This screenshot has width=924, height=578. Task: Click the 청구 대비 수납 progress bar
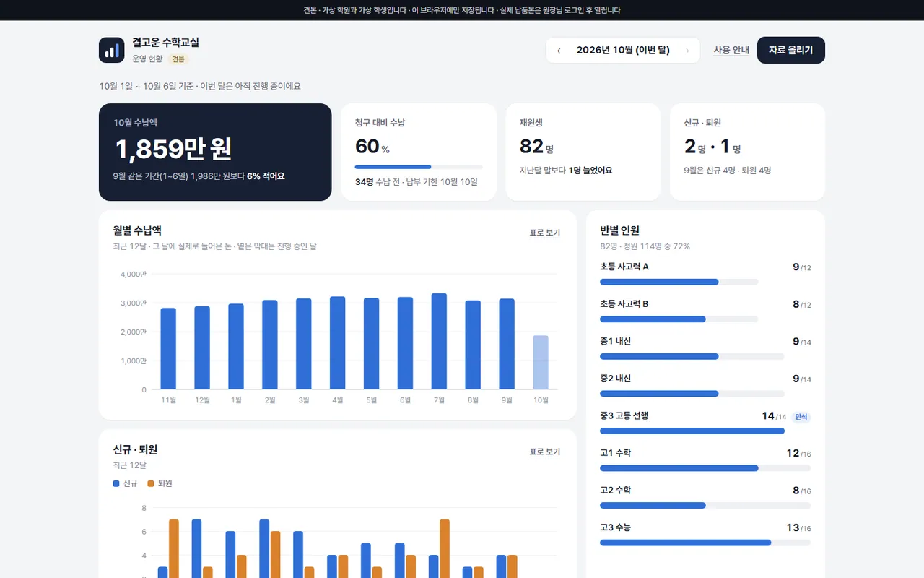pos(419,167)
